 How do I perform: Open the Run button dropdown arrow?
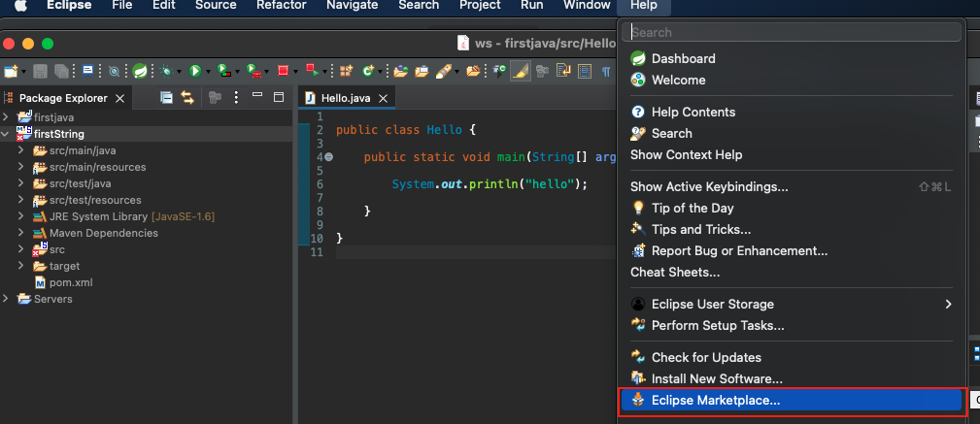[208, 72]
